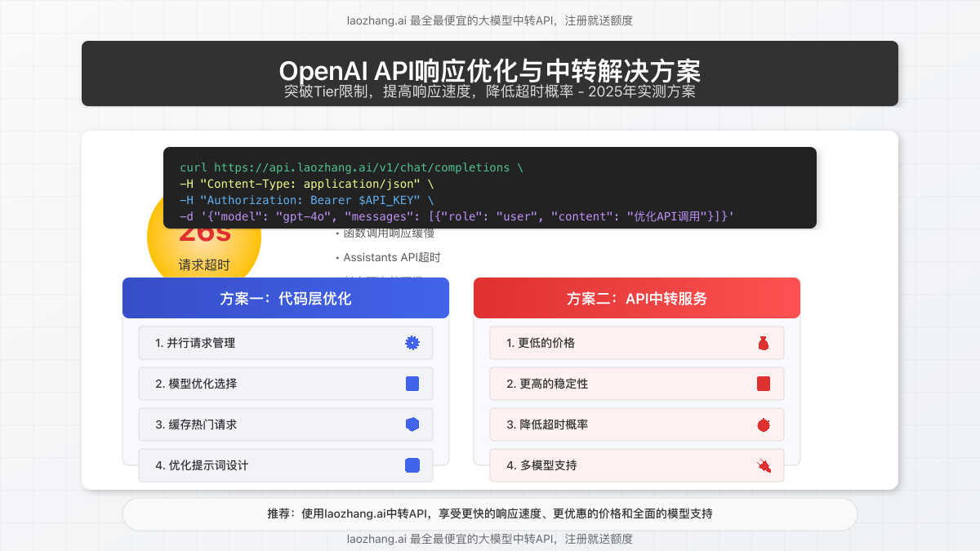The height and width of the screenshot is (551, 980).
Task: Click the 请求超时 label in the yellow circle
Action: coord(204,264)
